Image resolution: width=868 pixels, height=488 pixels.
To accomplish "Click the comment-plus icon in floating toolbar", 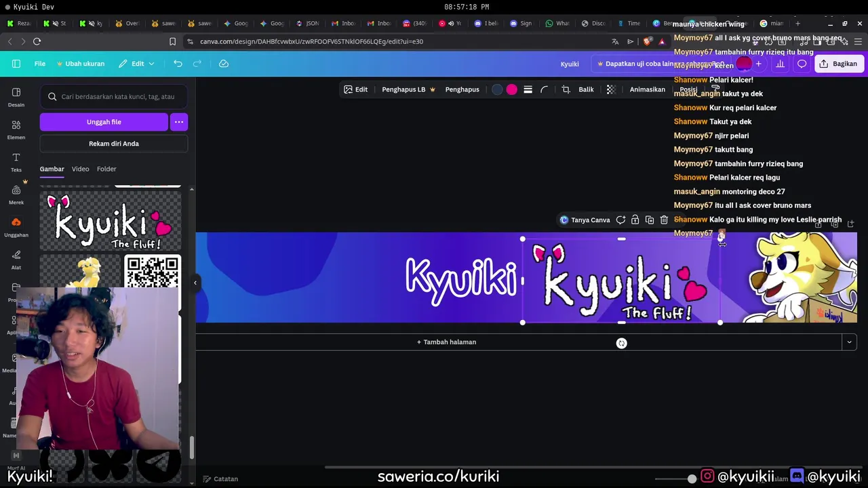I will coord(620,220).
